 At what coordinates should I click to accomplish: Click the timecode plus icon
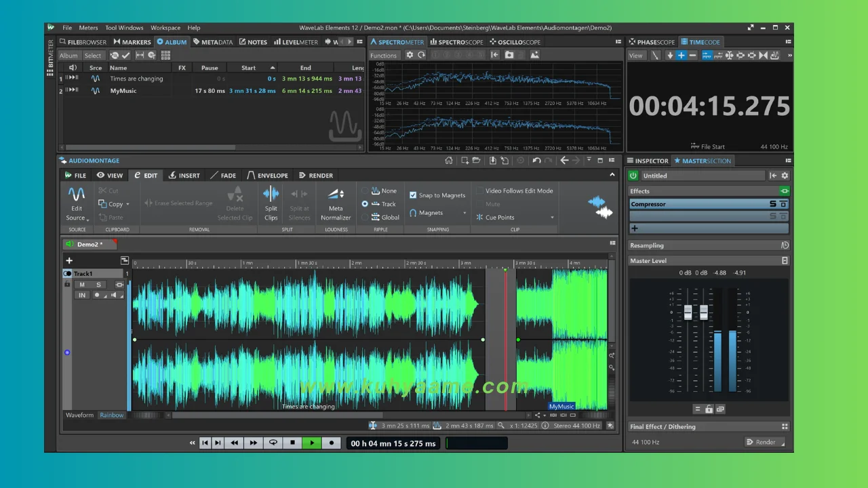click(x=681, y=56)
